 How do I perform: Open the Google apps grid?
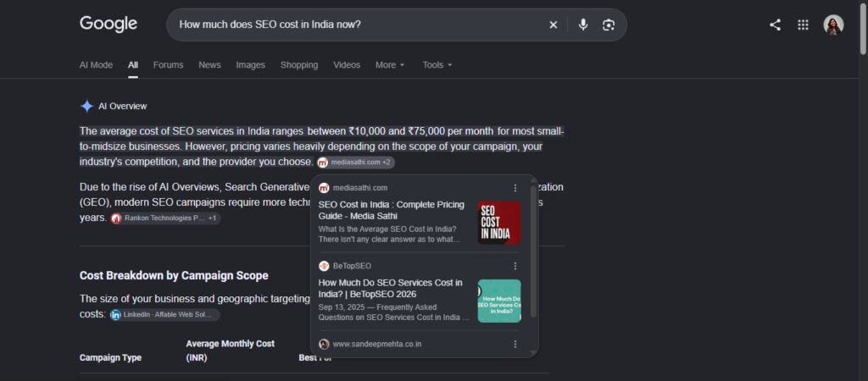click(804, 25)
